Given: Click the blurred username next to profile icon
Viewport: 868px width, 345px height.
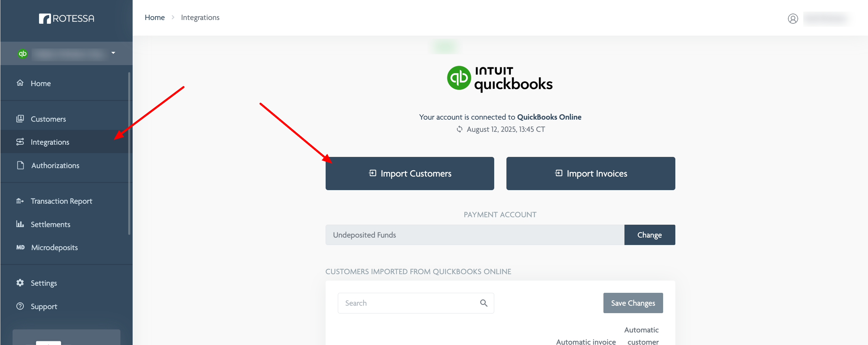Looking at the screenshot, I should click(x=826, y=19).
